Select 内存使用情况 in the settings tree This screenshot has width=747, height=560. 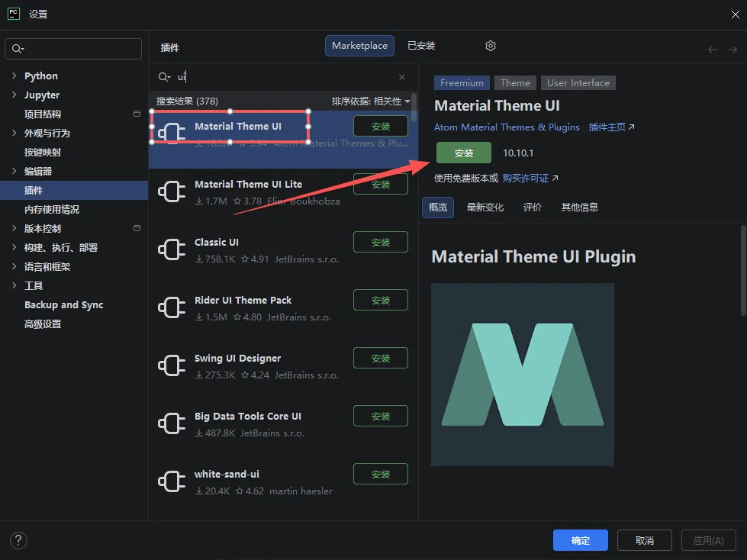click(52, 210)
